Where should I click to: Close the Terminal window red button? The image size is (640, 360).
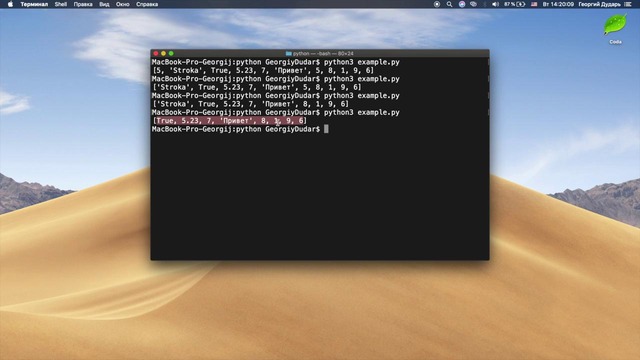(156, 53)
